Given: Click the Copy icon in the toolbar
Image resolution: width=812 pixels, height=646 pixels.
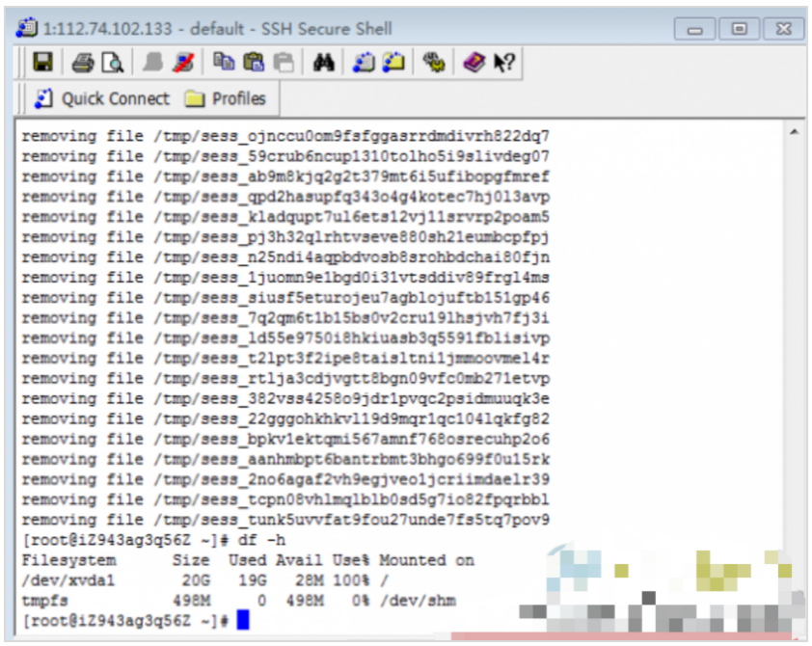Looking at the screenshot, I should 224,63.
